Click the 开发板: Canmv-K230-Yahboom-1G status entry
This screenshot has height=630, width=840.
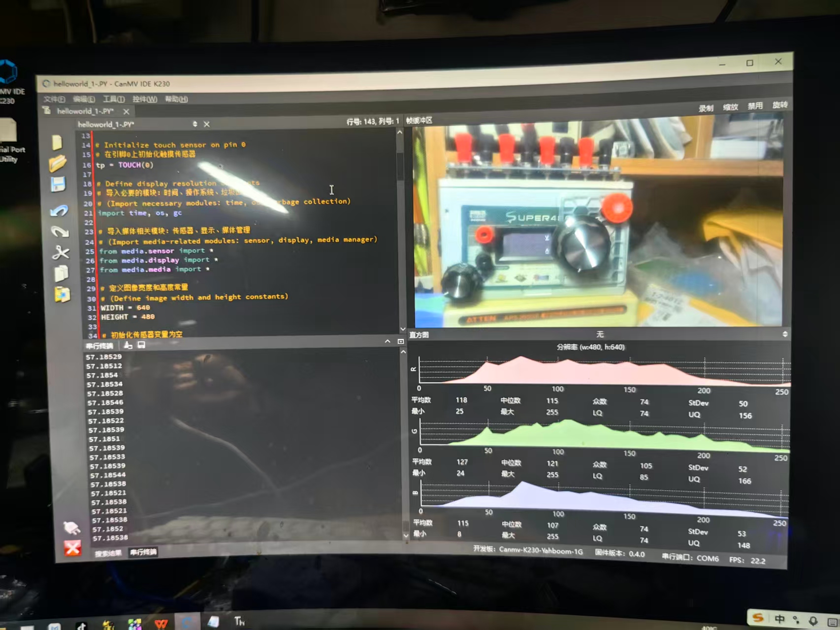pos(528,550)
